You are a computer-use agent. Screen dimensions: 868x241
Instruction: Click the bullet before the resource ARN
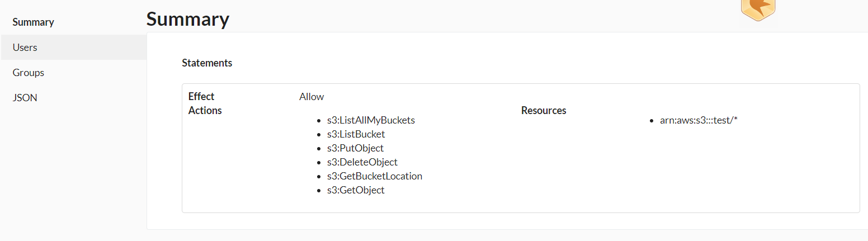point(652,121)
